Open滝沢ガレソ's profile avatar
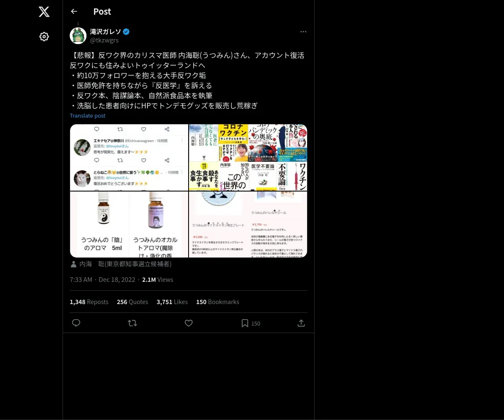504x420 pixels. point(78,36)
